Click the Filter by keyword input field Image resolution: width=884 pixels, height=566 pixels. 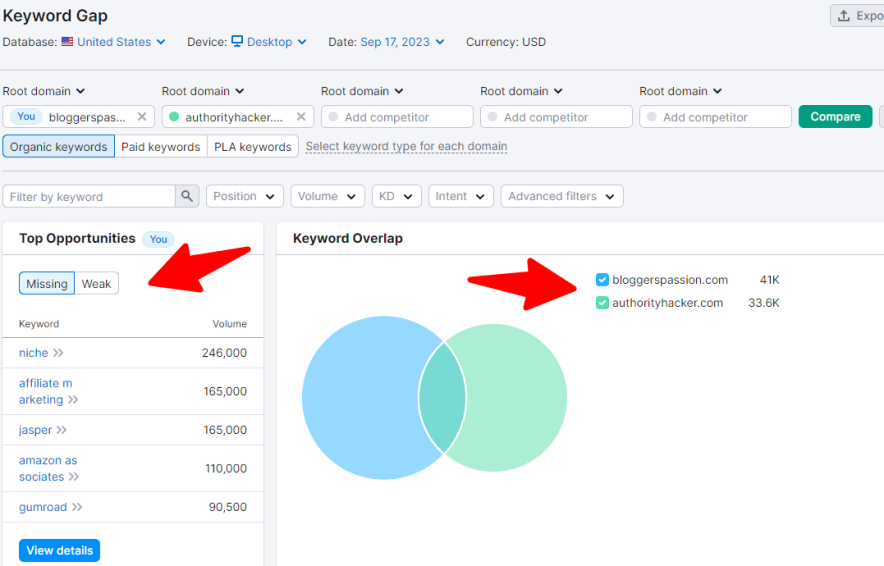point(88,197)
